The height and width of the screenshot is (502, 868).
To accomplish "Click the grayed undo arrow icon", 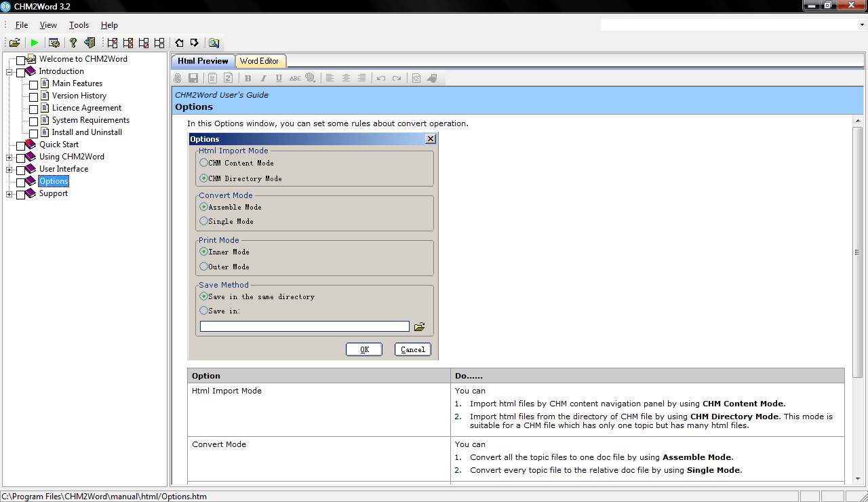I will click(381, 78).
